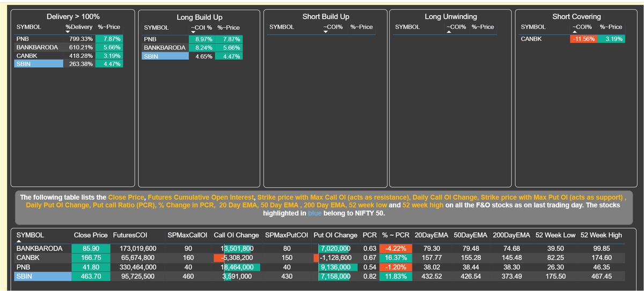This screenshot has width=644, height=291.
Task: Click the sort arrow under %Delivery header
Action: 67,32
